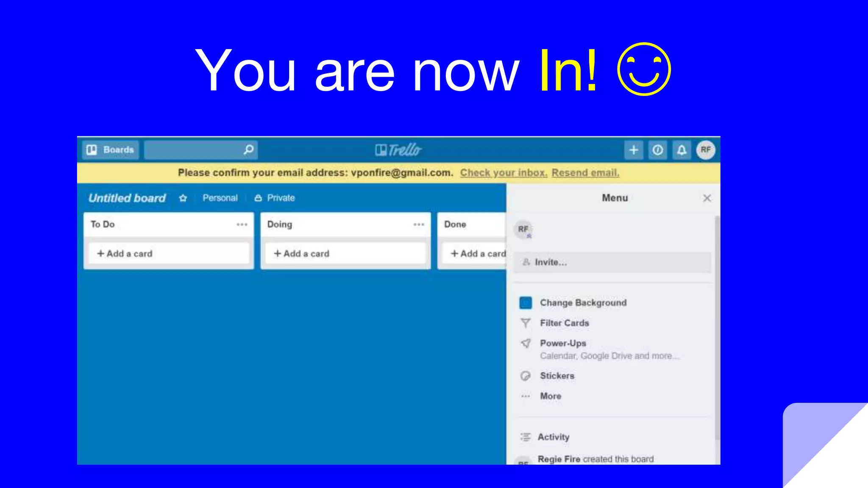Click the Regie Fire activity name
This screenshot has width=868, height=488.
click(559, 459)
